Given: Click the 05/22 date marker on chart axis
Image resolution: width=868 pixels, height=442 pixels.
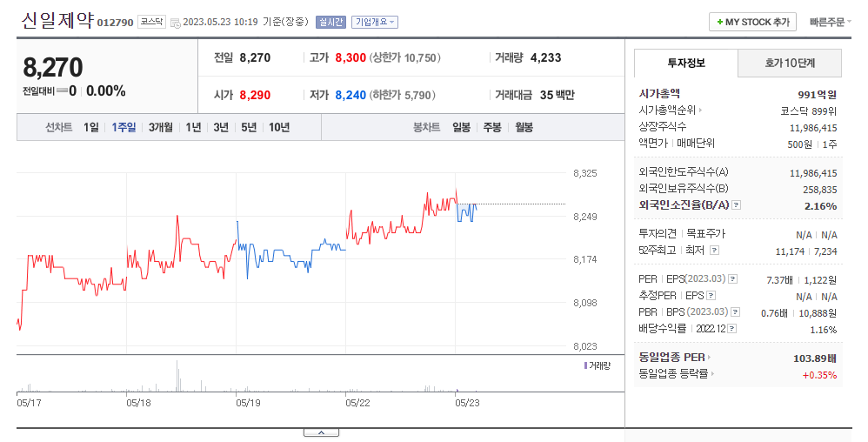Looking at the screenshot, I should tap(357, 403).
